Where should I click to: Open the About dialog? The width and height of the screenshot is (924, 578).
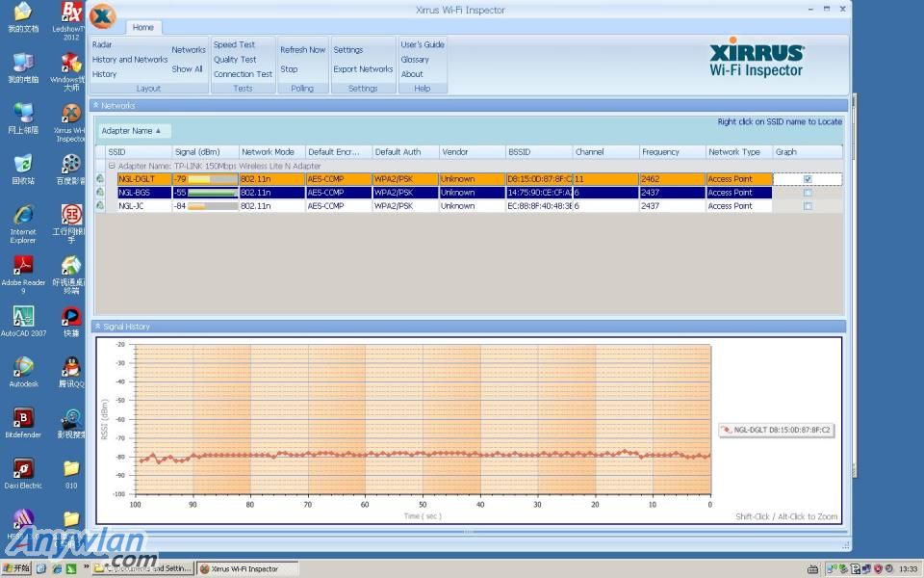[412, 74]
